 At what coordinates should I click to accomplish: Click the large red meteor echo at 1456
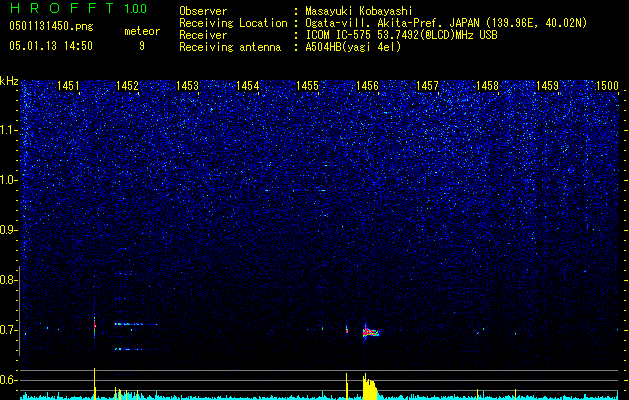[370, 332]
